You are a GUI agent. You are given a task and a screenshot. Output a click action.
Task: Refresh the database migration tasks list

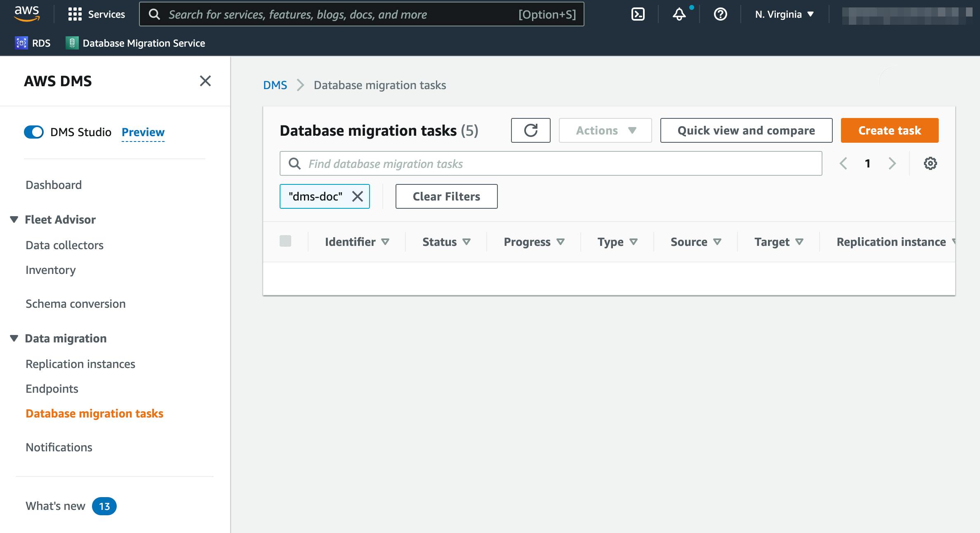530,130
